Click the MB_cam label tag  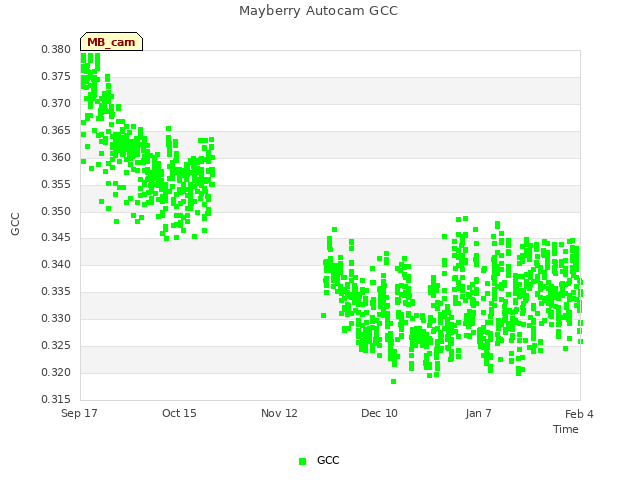pos(111,42)
